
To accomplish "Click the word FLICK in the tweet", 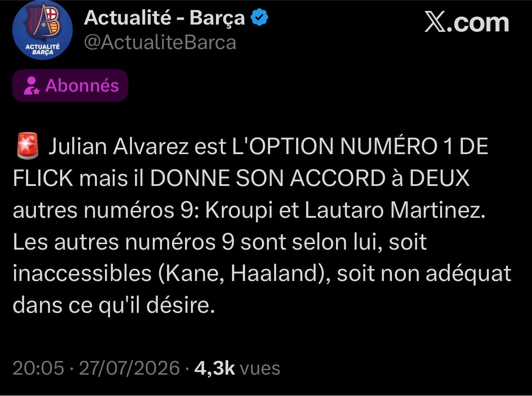I will pyautogui.click(x=43, y=178).
